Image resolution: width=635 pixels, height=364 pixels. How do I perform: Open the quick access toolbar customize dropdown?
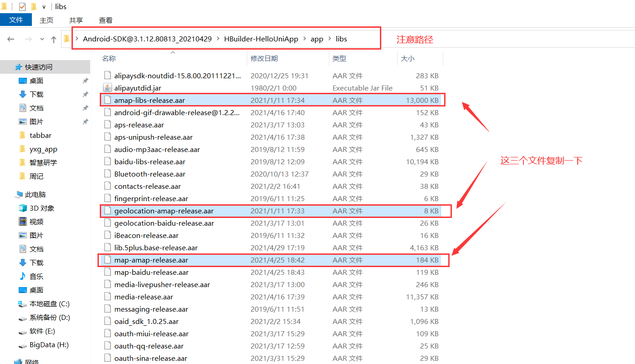44,7
